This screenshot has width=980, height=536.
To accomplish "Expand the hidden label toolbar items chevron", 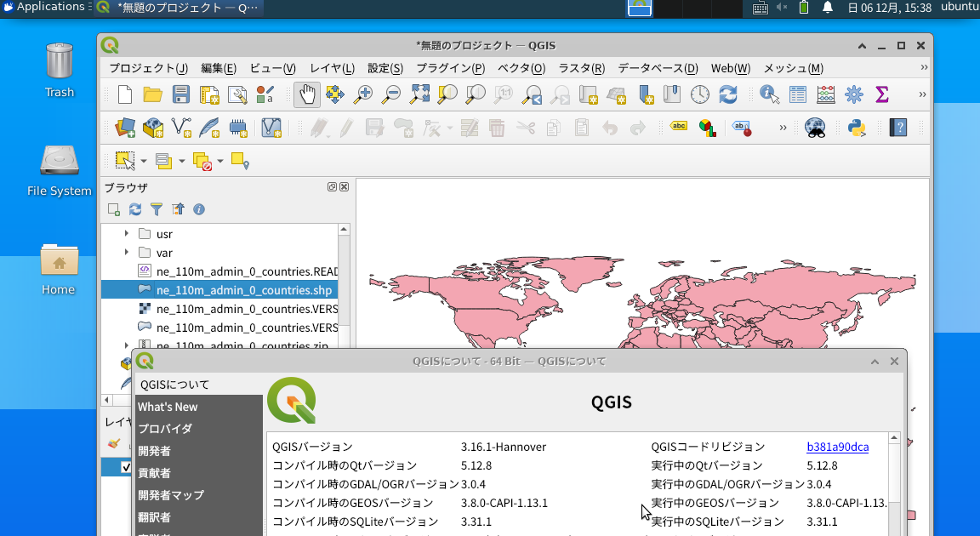I will (783, 128).
